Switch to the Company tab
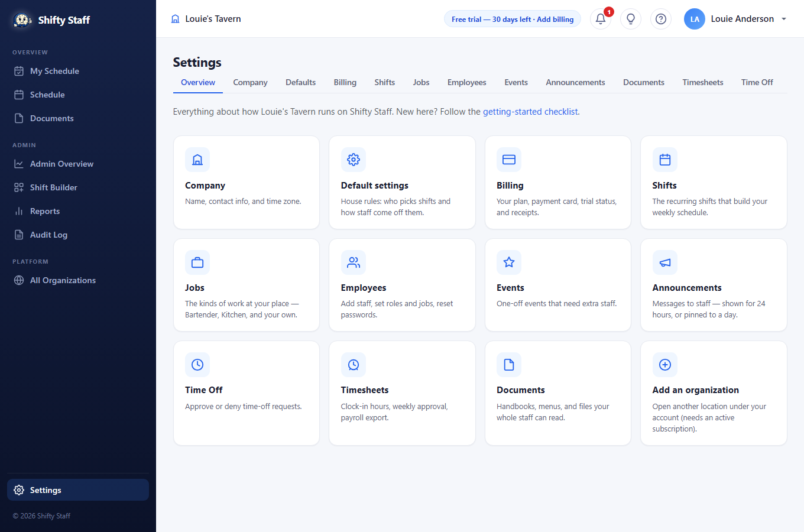Image resolution: width=804 pixels, height=532 pixels. point(250,82)
